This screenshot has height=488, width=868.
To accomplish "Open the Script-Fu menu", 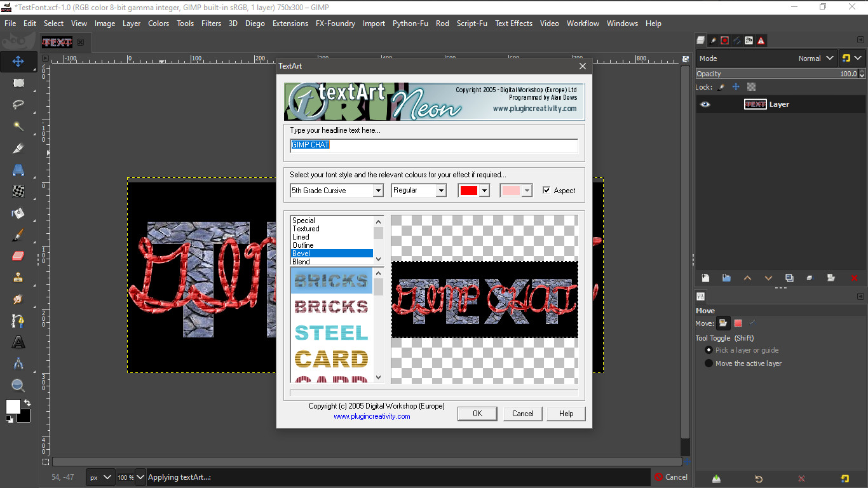I will point(471,24).
